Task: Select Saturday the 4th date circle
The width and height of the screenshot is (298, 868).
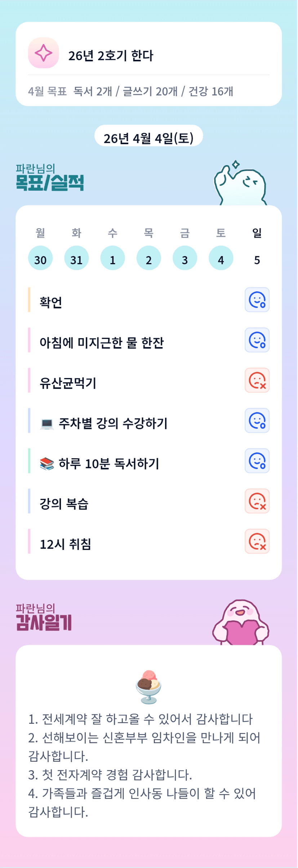Action: click(x=221, y=258)
